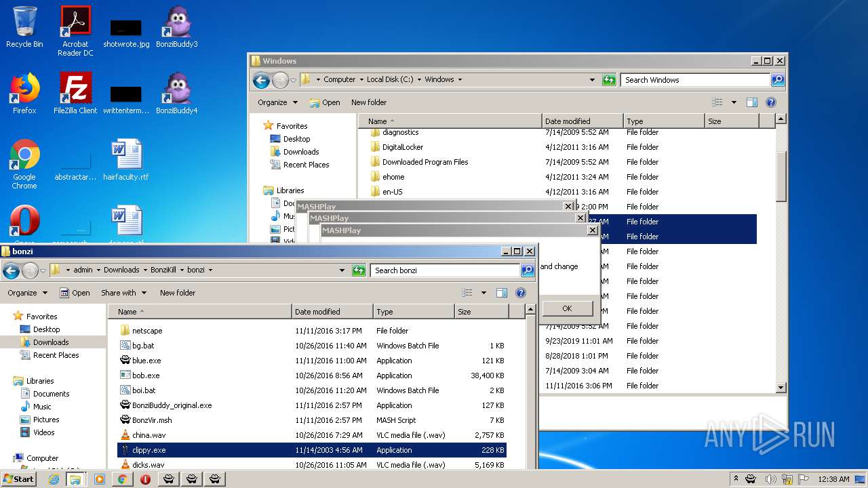The height and width of the screenshot is (488, 868).
Task: Open Share with dropdown in bonzi window
Action: 123,293
